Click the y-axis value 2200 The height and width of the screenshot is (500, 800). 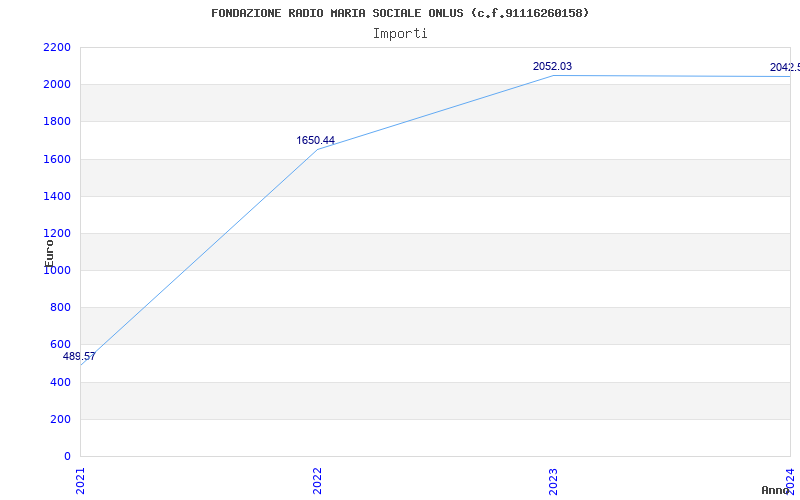click(57, 47)
